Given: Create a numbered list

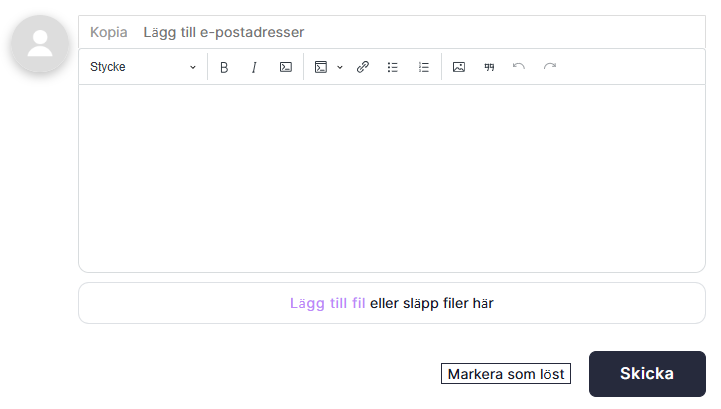Looking at the screenshot, I should [x=423, y=67].
